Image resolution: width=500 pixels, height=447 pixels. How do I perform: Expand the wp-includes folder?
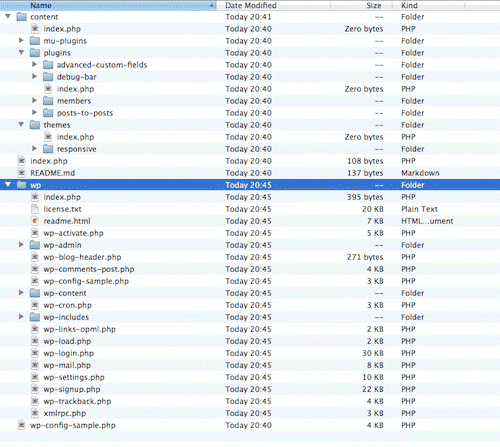(21, 316)
